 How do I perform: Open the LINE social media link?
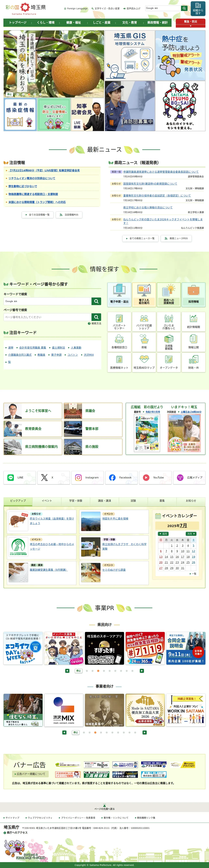pos(20,477)
